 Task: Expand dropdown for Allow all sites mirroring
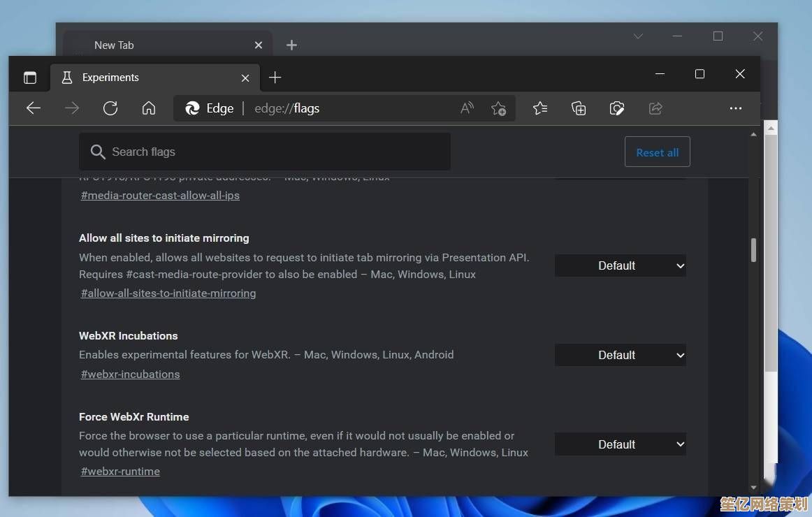click(x=620, y=265)
